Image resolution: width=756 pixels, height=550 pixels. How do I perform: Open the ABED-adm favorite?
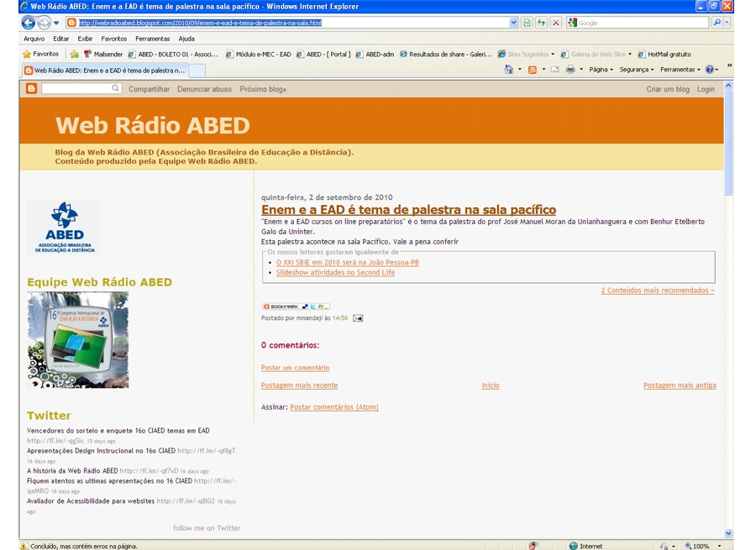pos(375,54)
